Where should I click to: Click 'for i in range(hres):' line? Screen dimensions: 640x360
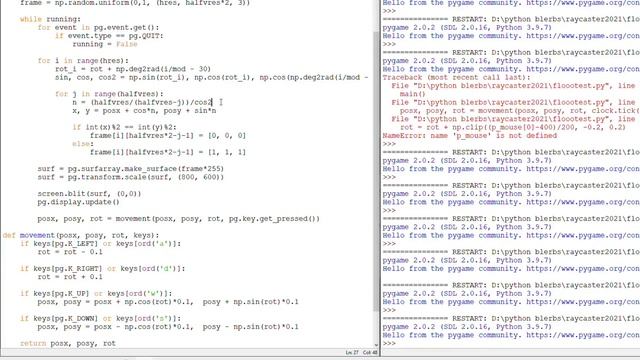pos(83,60)
